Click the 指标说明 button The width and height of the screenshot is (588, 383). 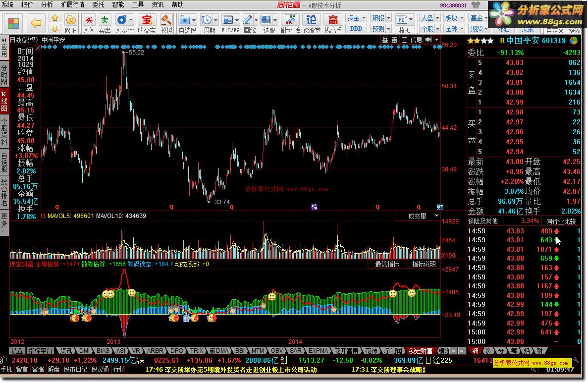tap(424, 264)
